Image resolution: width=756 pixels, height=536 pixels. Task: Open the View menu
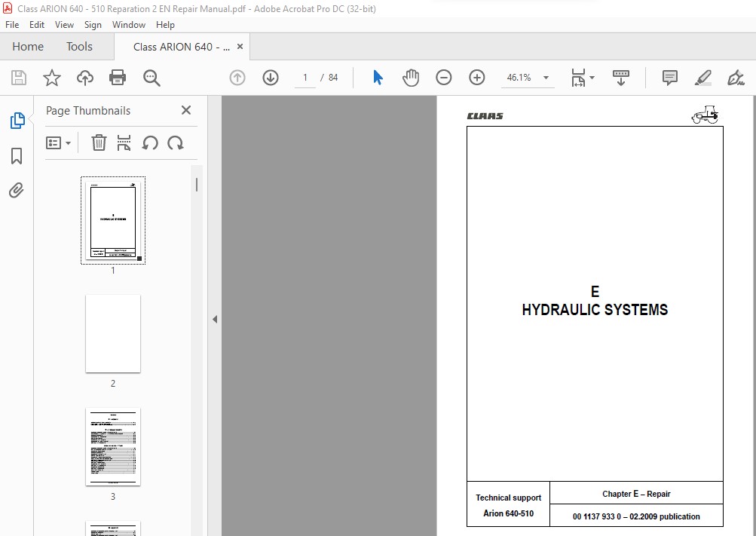[x=64, y=25]
